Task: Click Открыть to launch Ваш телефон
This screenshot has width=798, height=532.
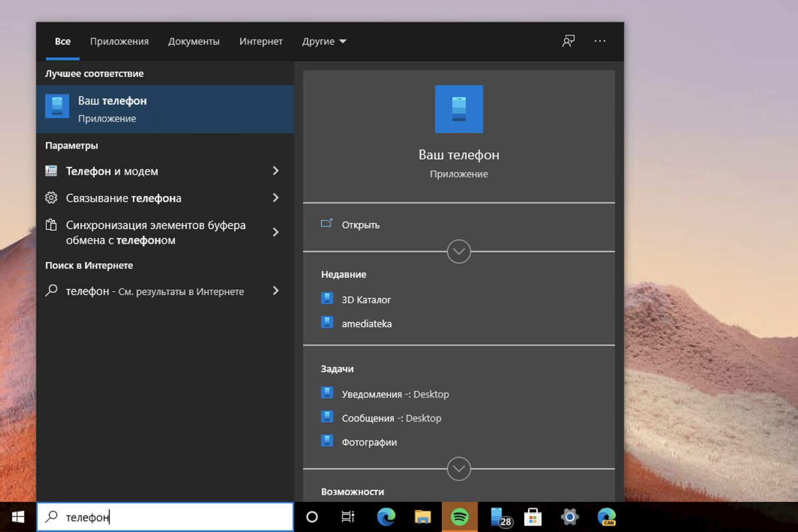Action: click(x=360, y=225)
